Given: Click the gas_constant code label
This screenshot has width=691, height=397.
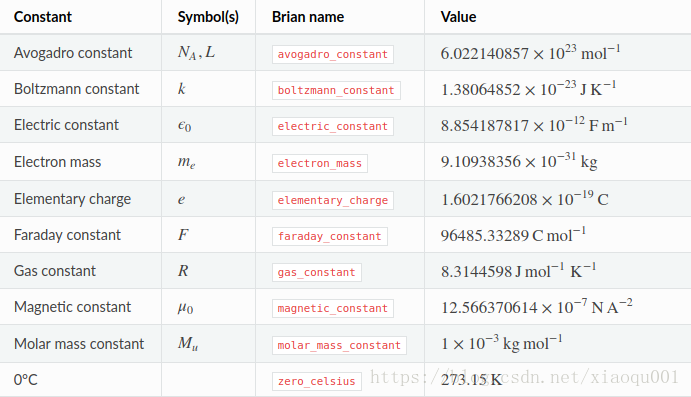Looking at the screenshot, I should point(316,273).
